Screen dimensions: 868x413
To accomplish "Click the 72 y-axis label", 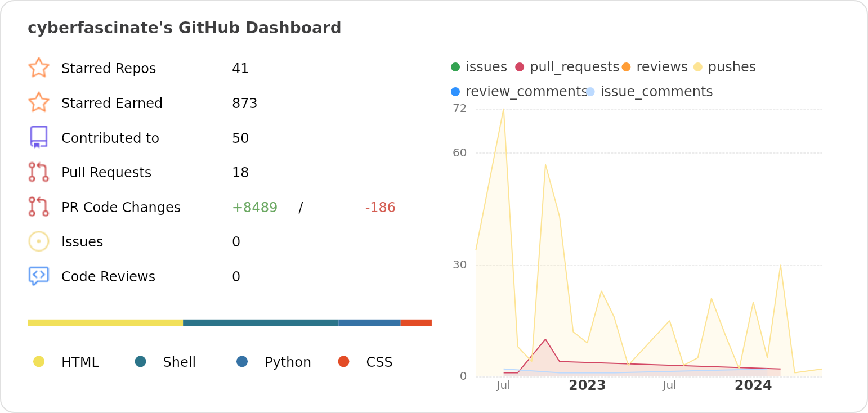I will (x=460, y=108).
